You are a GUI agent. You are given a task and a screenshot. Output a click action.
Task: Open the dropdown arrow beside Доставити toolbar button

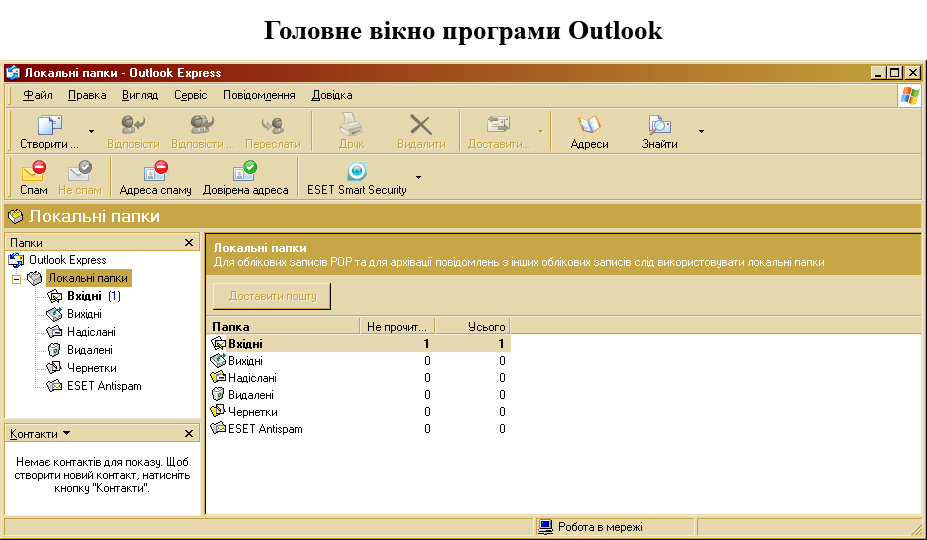[540, 131]
